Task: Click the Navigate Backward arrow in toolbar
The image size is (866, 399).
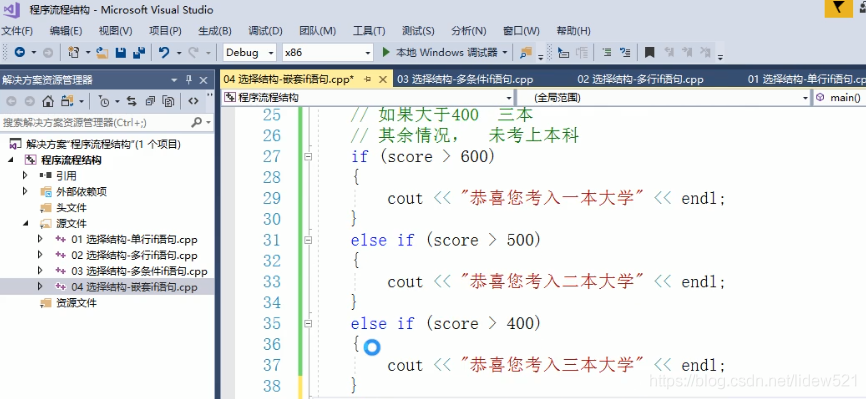Action: pyautogui.click(x=19, y=52)
